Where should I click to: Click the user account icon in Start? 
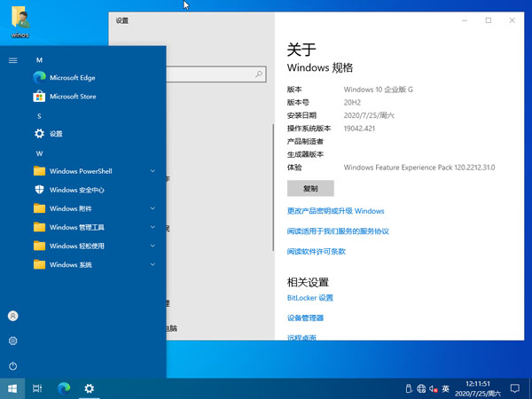13,317
